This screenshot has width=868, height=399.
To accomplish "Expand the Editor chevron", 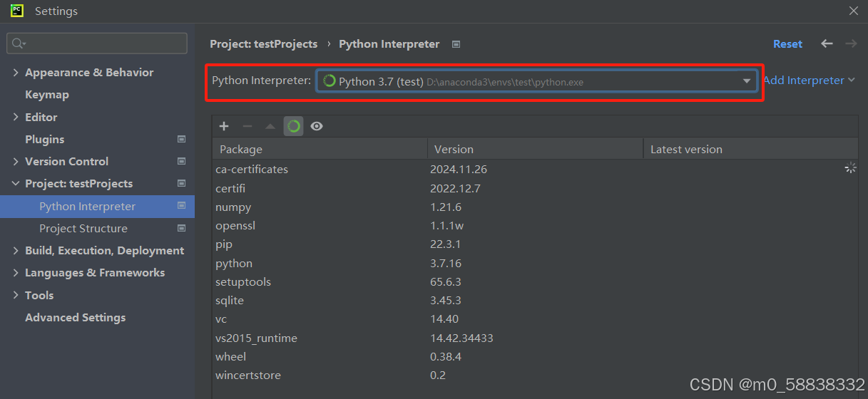I will pyautogui.click(x=16, y=117).
